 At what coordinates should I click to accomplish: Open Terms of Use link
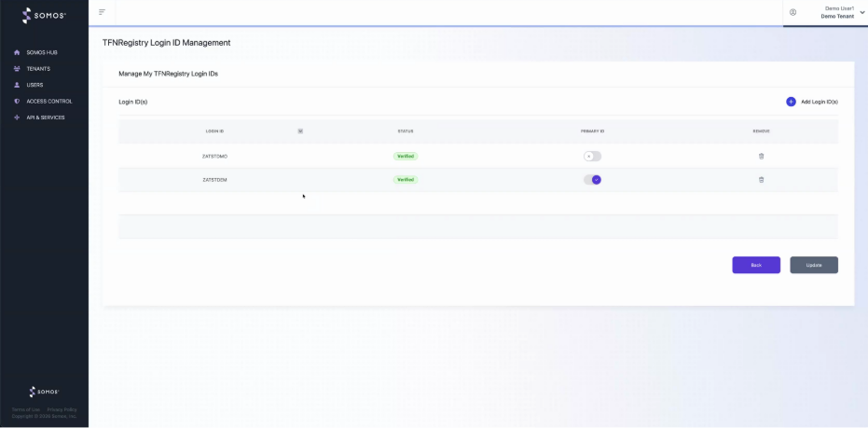25,409
